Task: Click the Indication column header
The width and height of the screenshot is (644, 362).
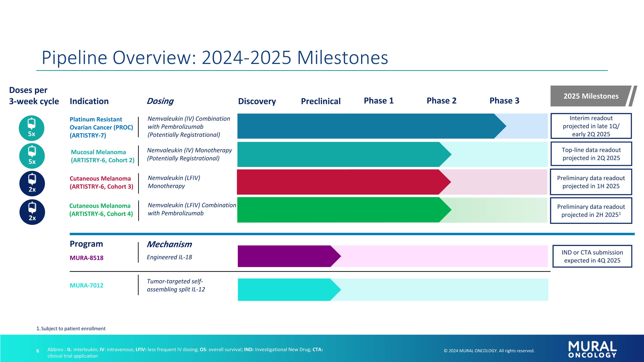Action: (89, 101)
